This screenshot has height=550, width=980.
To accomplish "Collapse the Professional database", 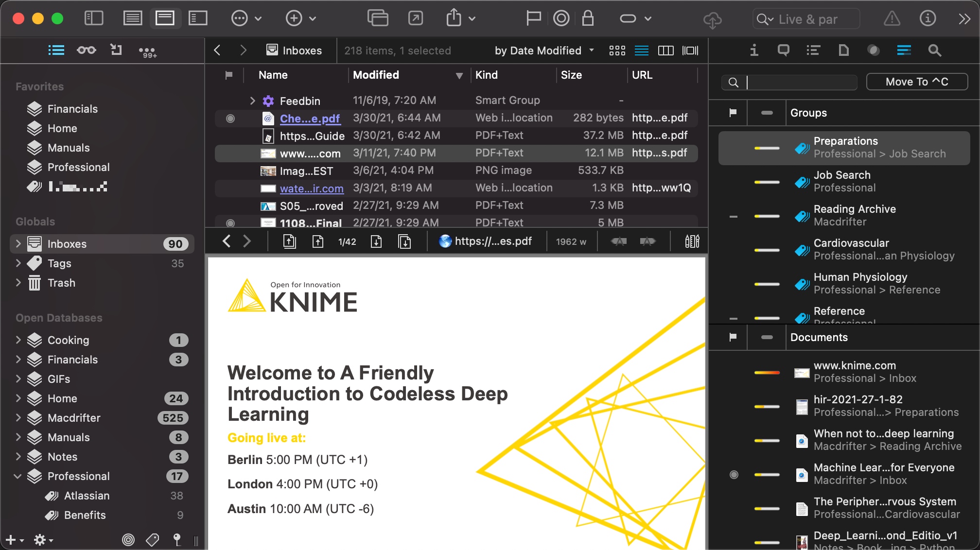I will point(18,476).
